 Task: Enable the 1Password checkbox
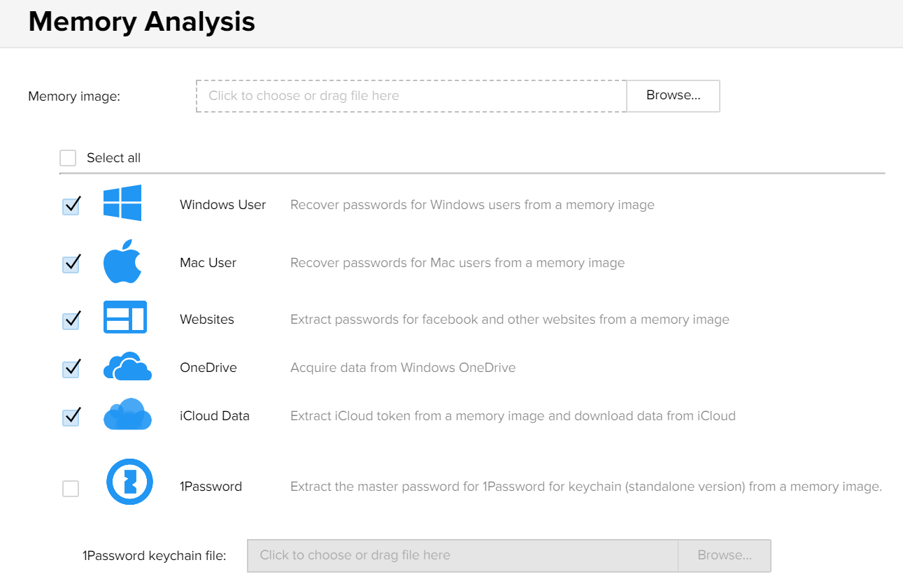click(x=71, y=489)
